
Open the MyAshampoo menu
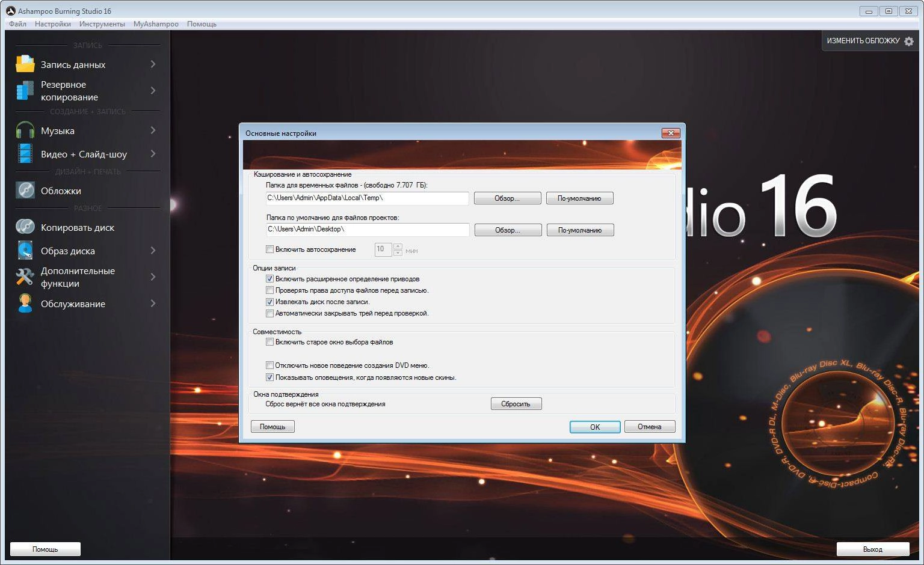pyautogui.click(x=156, y=24)
